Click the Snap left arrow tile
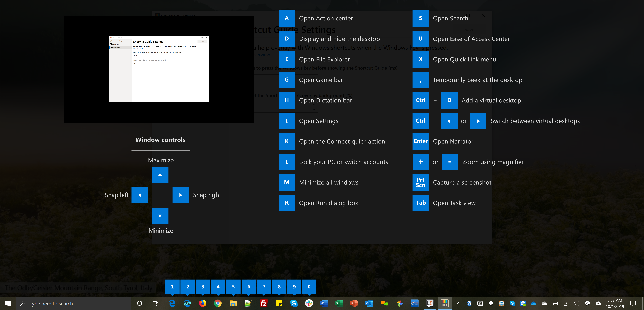Viewport: 644px width, 310px height. click(140, 195)
